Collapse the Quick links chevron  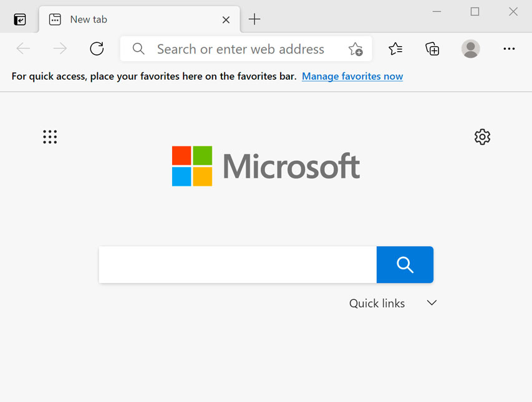(x=432, y=303)
